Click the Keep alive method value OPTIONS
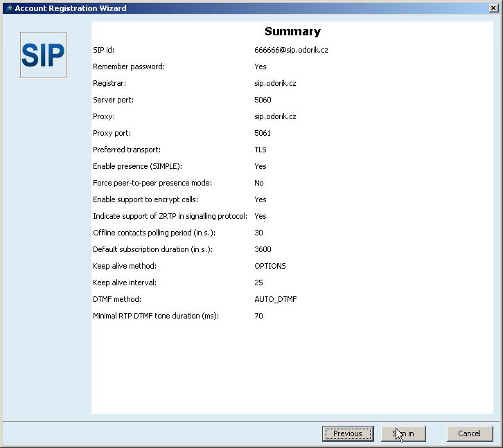The width and height of the screenshot is (503, 448). [270, 266]
